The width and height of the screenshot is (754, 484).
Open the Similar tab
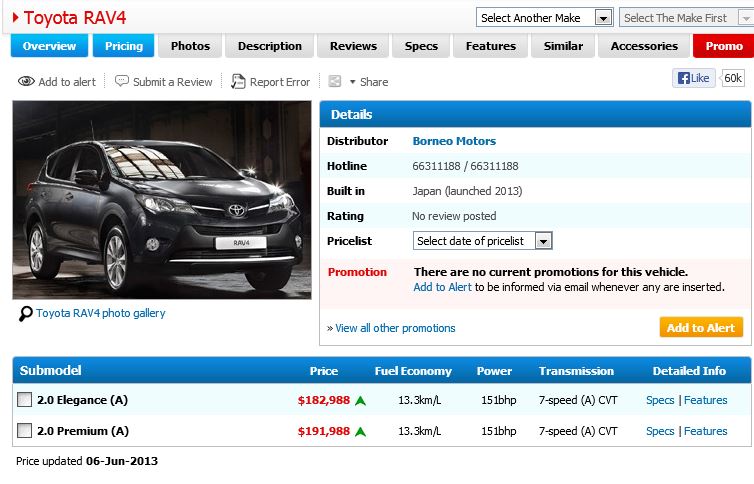(x=563, y=46)
